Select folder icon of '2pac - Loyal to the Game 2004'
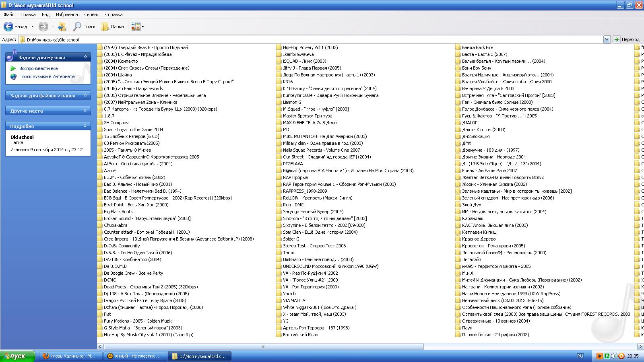 100,130
